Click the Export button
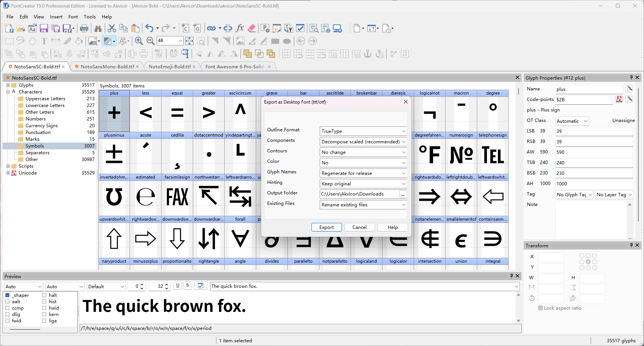This screenshot has width=644, height=346. point(327,227)
